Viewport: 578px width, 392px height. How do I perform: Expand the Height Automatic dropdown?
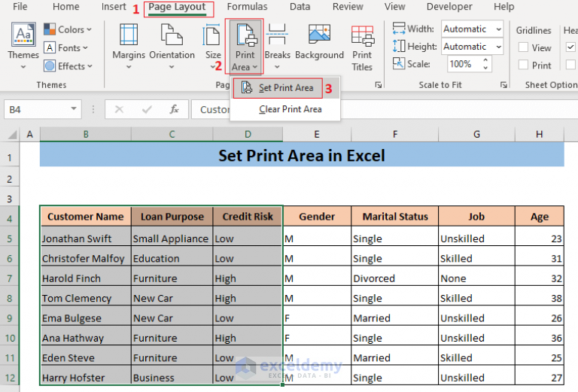click(498, 47)
